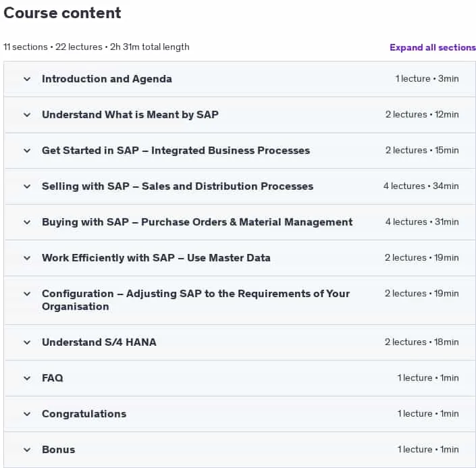Click the 4 lectures 34min label
The height and width of the screenshot is (468, 476).
click(421, 186)
